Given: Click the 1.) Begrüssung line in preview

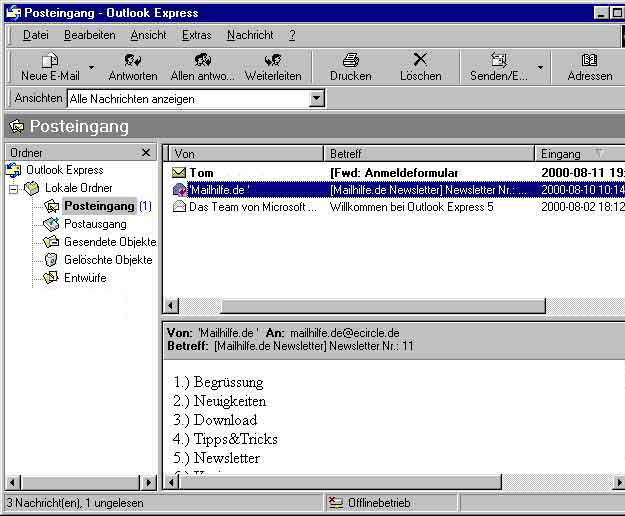Looking at the screenshot, I should [218, 383].
